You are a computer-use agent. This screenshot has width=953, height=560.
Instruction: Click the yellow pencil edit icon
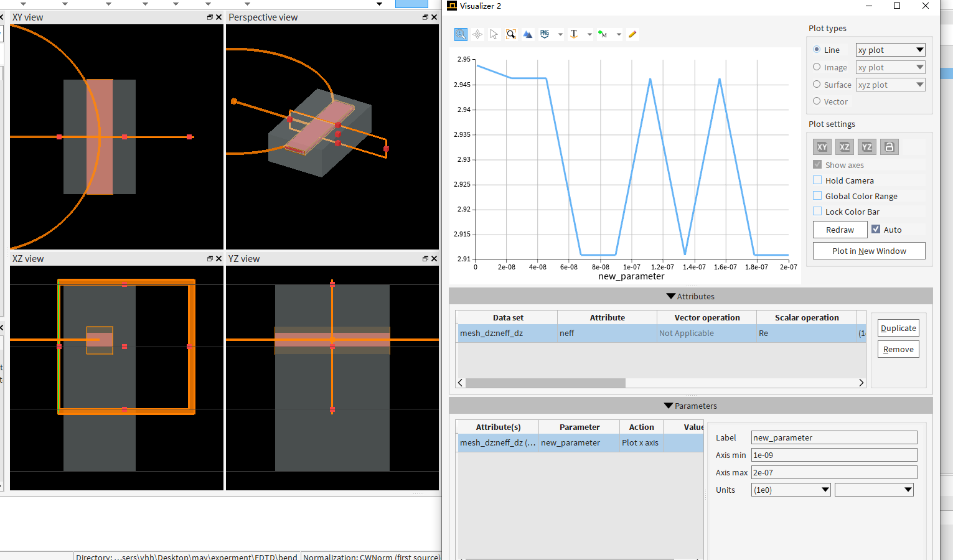[x=632, y=34]
